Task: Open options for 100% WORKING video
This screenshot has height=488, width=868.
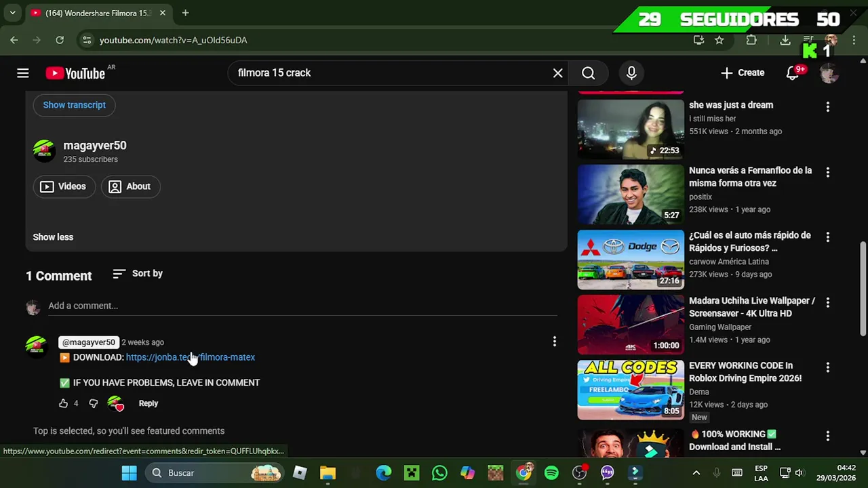Action: 827,436
